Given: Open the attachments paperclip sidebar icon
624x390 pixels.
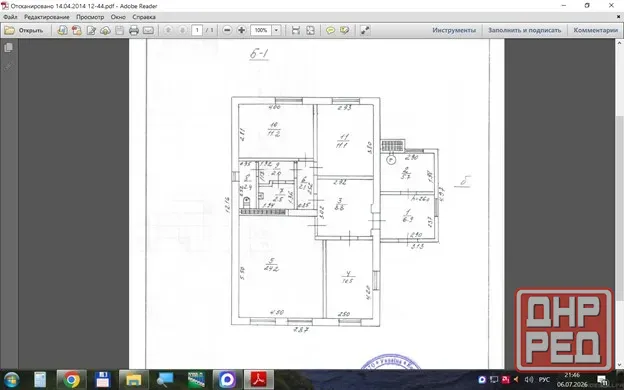Looking at the screenshot, I should [x=8, y=66].
